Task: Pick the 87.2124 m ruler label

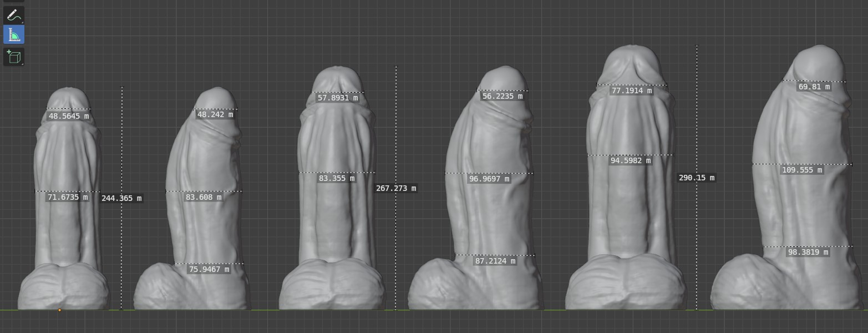Action: (x=495, y=261)
